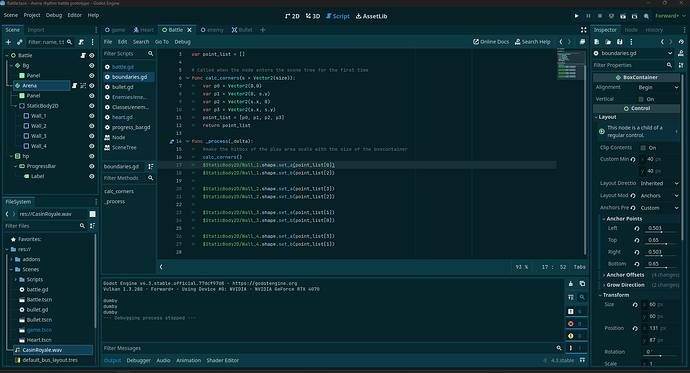Make script editor floating window
The width and height of the screenshot is (690, 373).
[582, 42]
